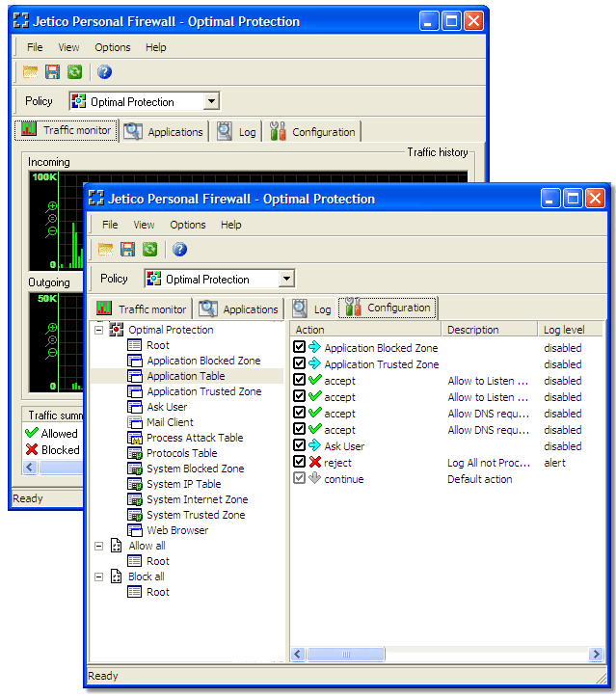Zoom in the Incoming traffic graph
This screenshot has width=616, height=697.
[x=51, y=206]
